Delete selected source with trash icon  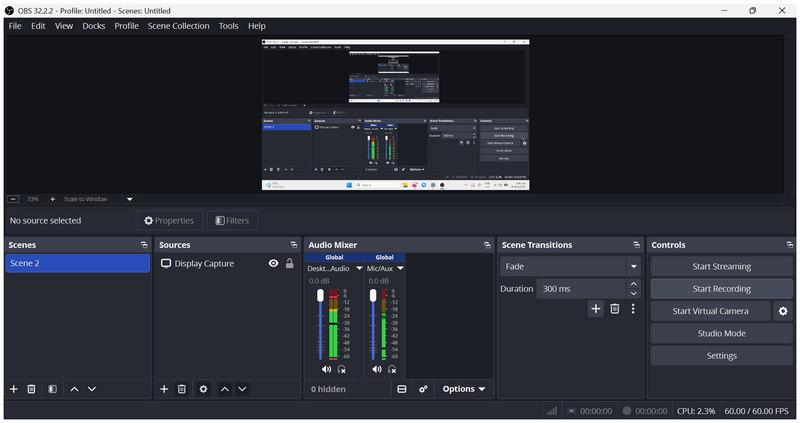click(x=182, y=389)
